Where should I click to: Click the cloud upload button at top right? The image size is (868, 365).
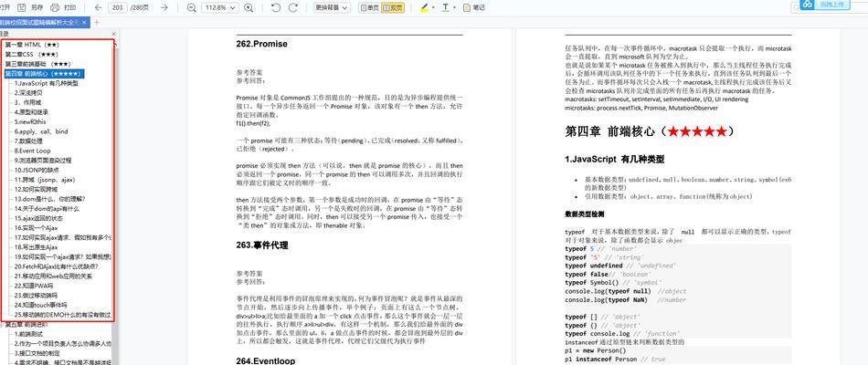click(827, 5)
